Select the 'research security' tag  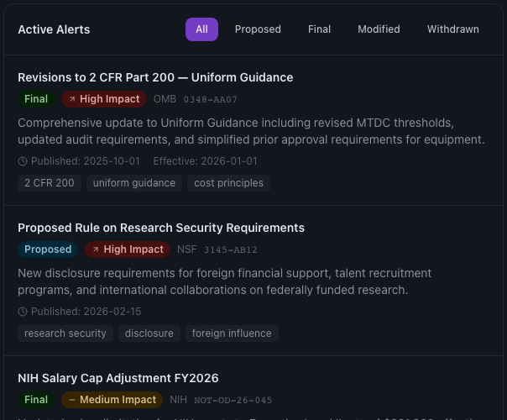[65, 333]
